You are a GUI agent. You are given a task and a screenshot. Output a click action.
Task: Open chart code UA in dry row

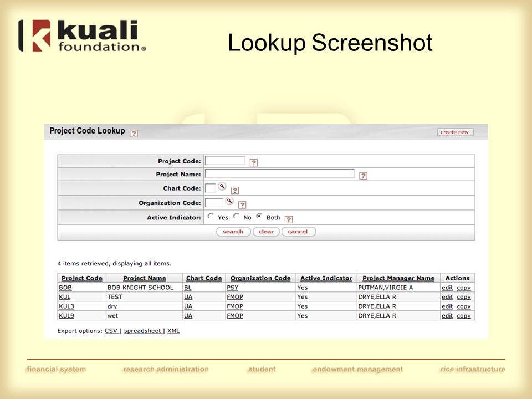pyautogui.click(x=188, y=306)
